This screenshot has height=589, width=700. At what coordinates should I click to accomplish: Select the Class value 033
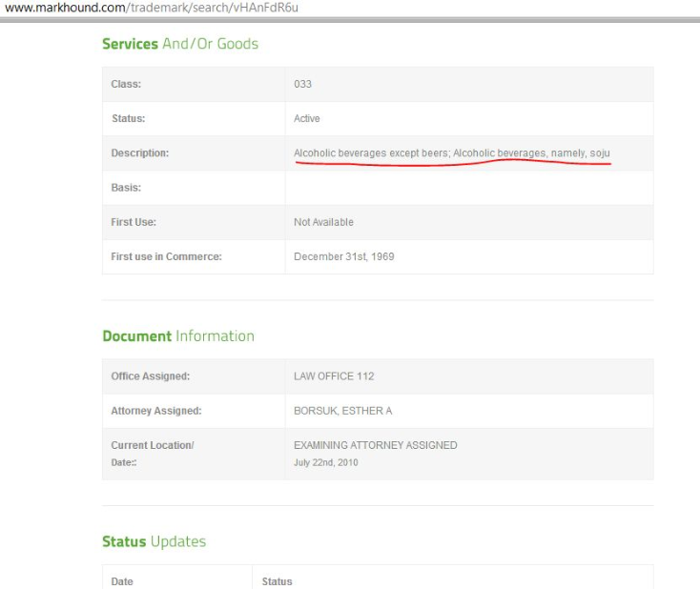coord(303,84)
